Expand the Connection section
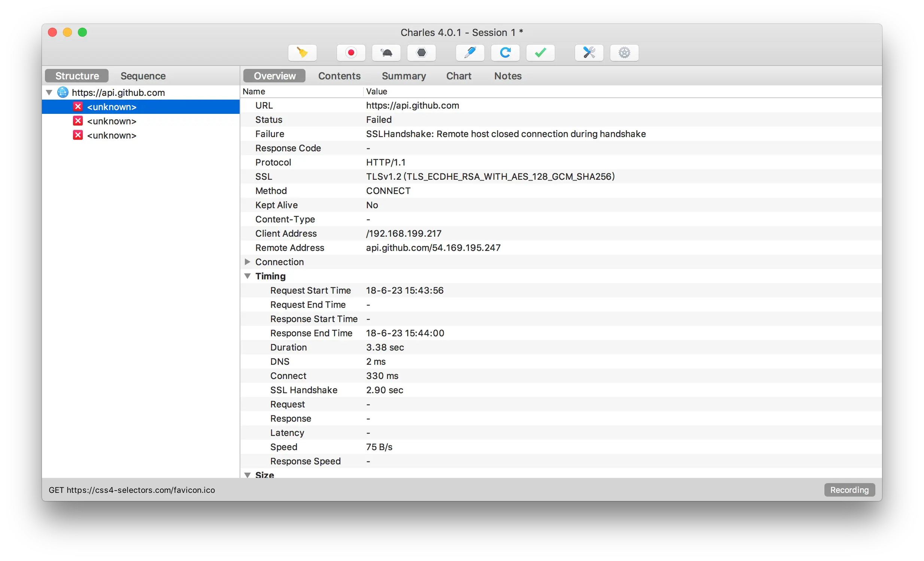Image resolution: width=924 pixels, height=561 pixels. click(247, 262)
